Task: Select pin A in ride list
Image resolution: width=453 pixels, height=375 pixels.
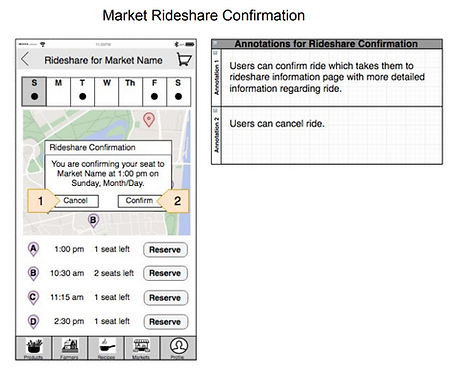Action: (33, 249)
